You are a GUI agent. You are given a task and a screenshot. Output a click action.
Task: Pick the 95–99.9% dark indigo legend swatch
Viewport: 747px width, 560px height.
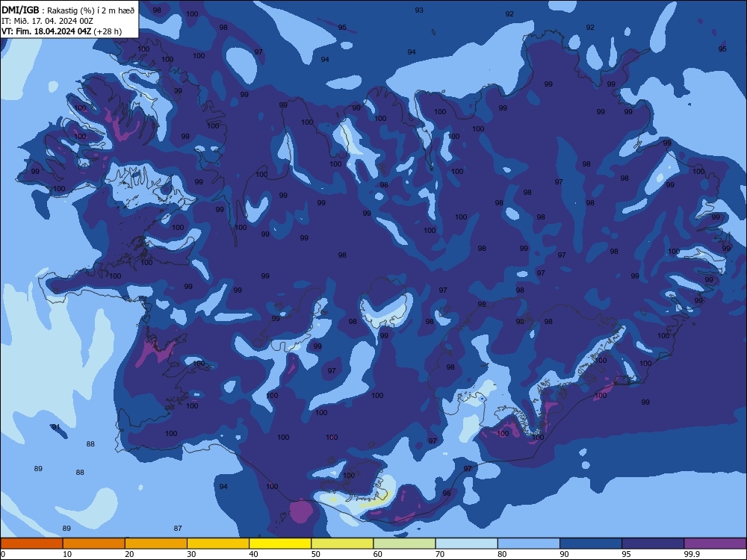click(653, 544)
